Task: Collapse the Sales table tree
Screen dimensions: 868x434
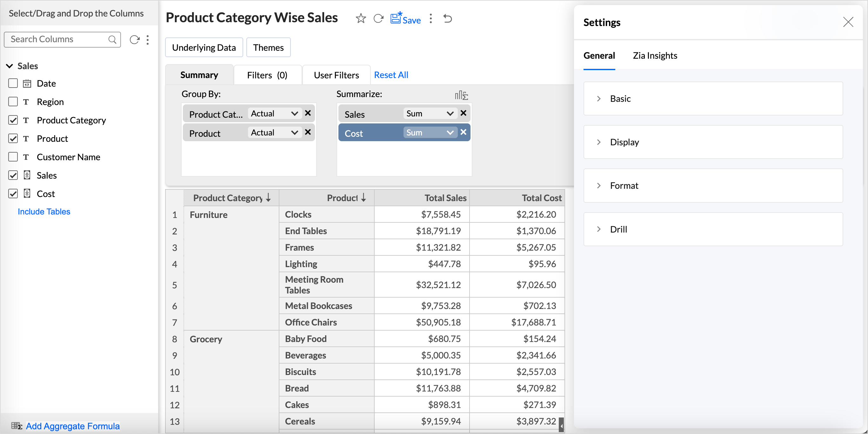Action: (x=10, y=66)
